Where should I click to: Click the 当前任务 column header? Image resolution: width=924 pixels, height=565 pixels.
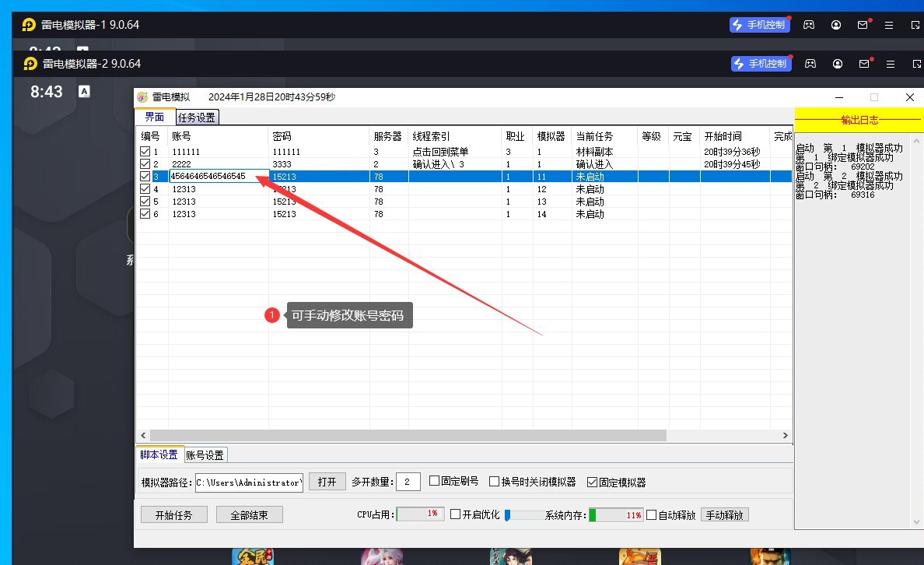click(x=604, y=136)
